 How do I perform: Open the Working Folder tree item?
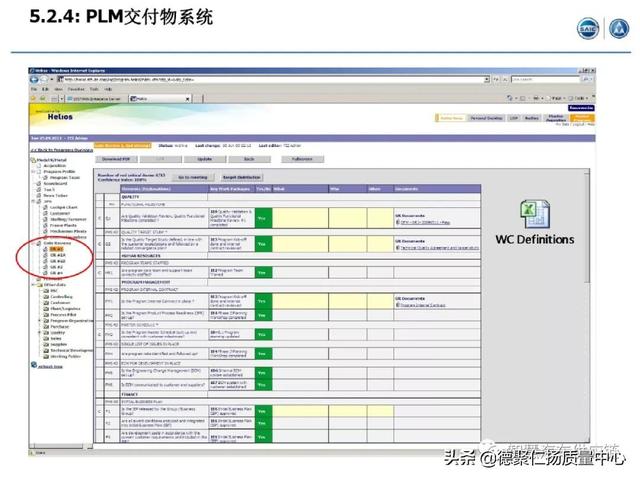coord(65,356)
